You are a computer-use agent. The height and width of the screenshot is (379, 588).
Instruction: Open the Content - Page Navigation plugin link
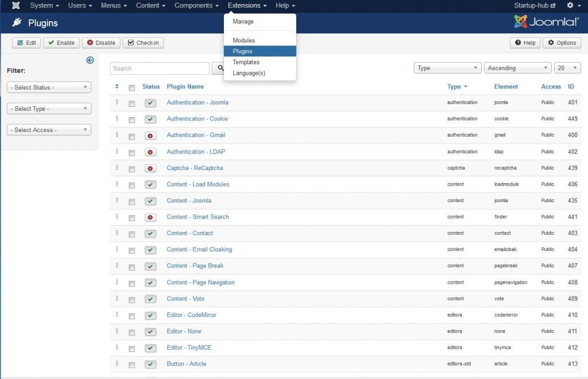point(200,283)
